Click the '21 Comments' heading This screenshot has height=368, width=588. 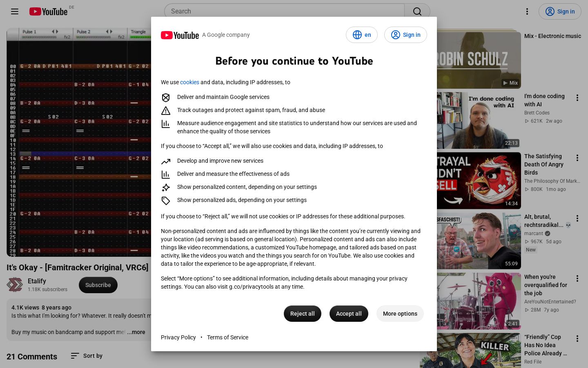32,357
